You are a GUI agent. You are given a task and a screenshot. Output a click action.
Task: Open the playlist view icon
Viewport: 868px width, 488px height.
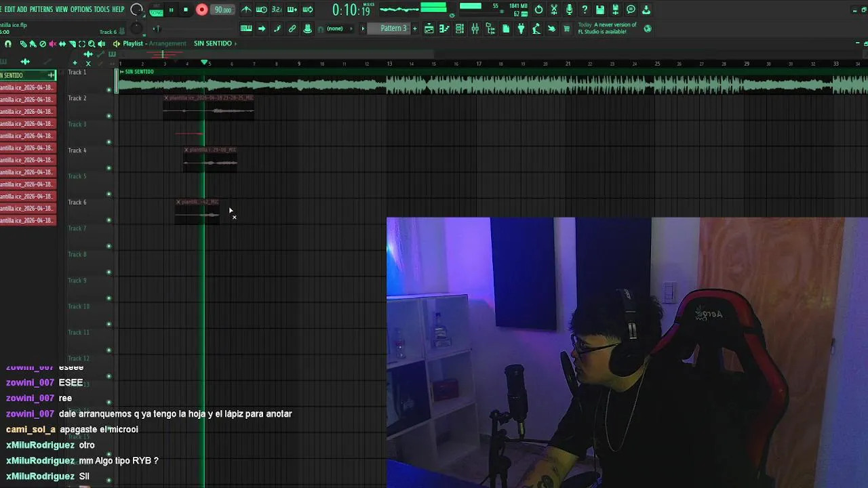coord(429,28)
